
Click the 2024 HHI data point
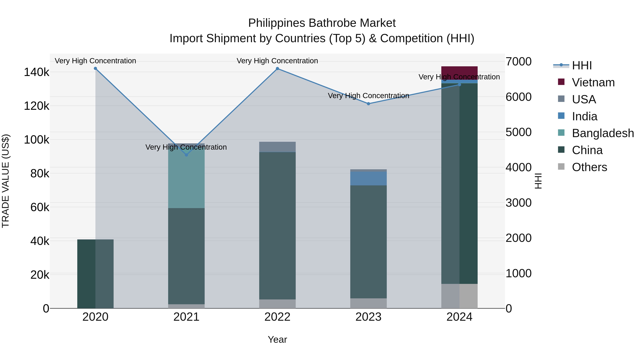click(459, 84)
